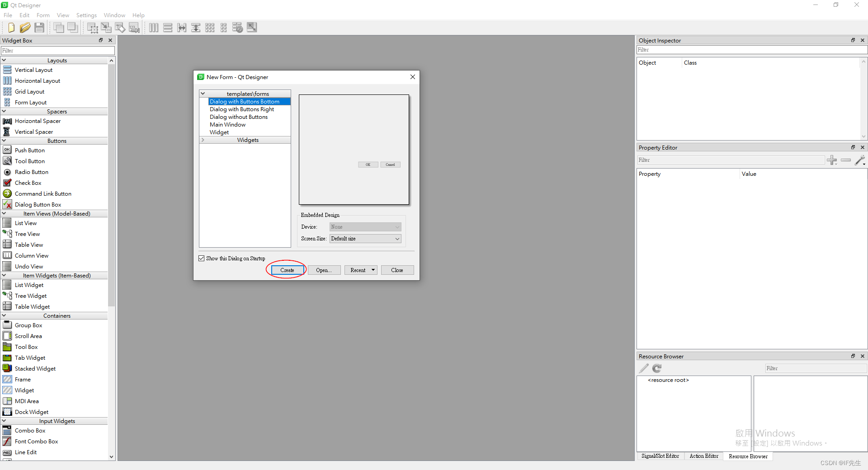Open the Device dropdown

point(365,227)
